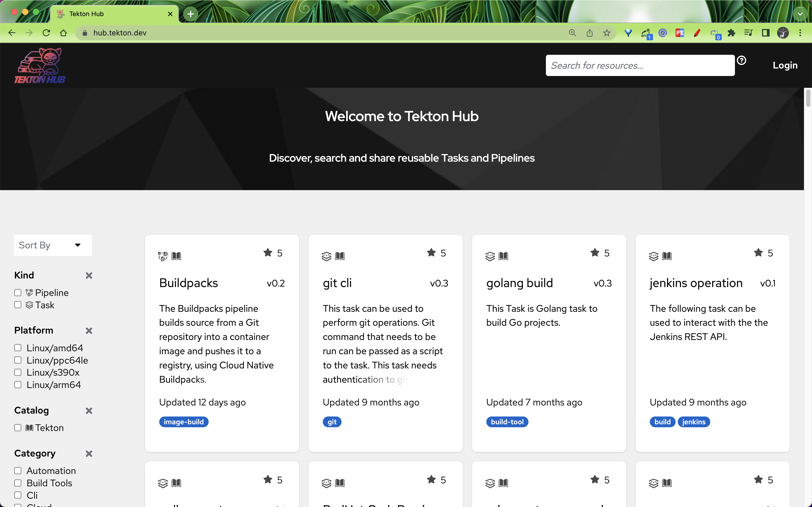The image size is (812, 507).
Task: Click the pipeline kind icon on Buildpacks card
Action: [163, 256]
